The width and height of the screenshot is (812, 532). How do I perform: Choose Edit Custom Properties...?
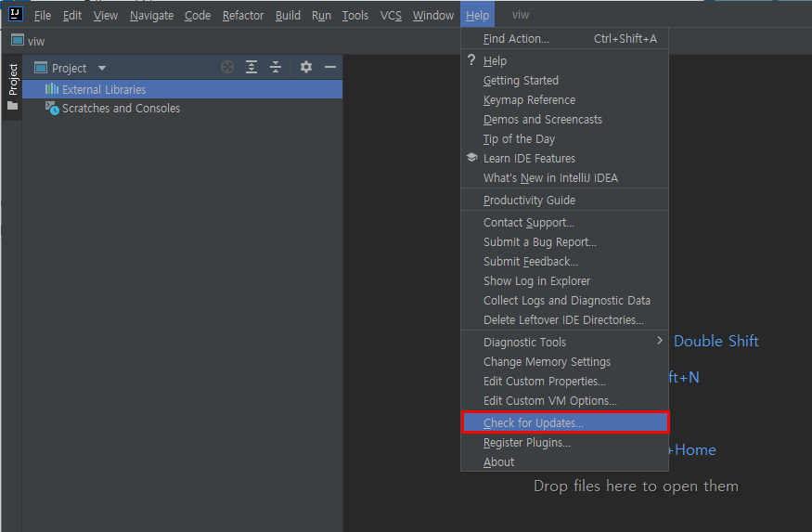564,382
